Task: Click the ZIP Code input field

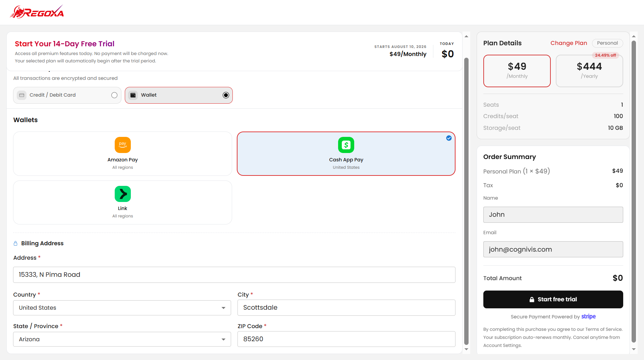Action: pyautogui.click(x=346, y=339)
